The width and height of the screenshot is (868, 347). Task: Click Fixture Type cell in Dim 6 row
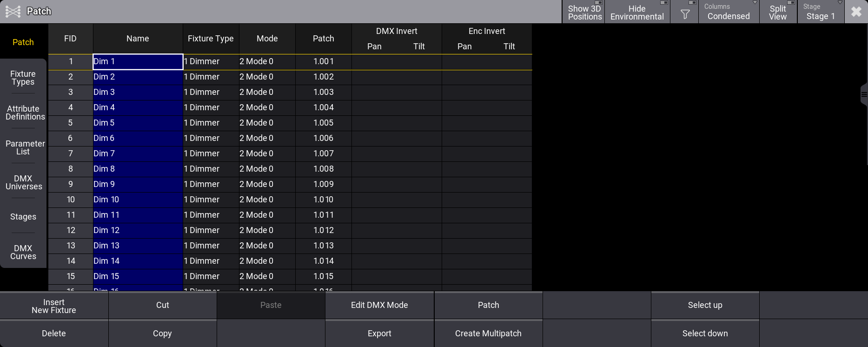(x=211, y=138)
